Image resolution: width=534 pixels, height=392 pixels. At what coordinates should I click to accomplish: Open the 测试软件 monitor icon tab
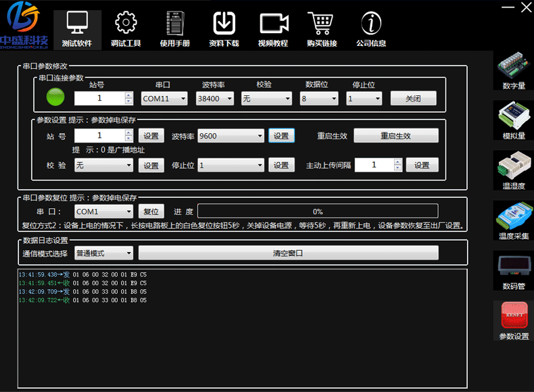click(x=77, y=30)
